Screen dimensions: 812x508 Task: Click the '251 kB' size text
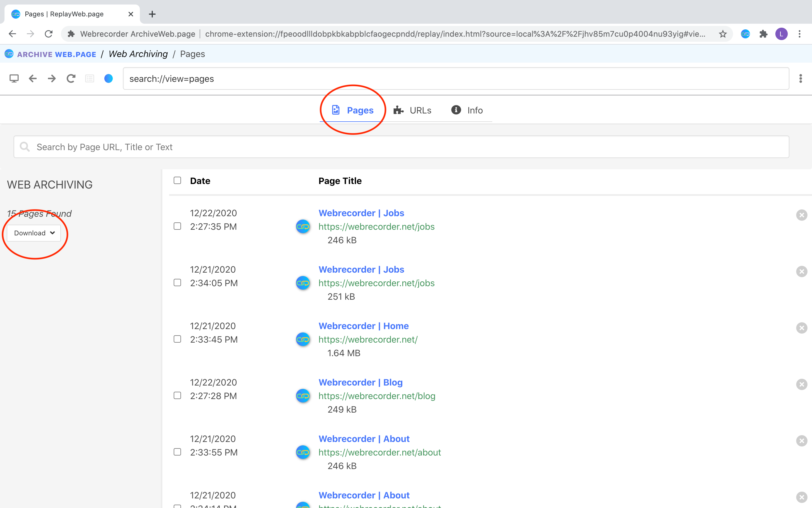(341, 297)
